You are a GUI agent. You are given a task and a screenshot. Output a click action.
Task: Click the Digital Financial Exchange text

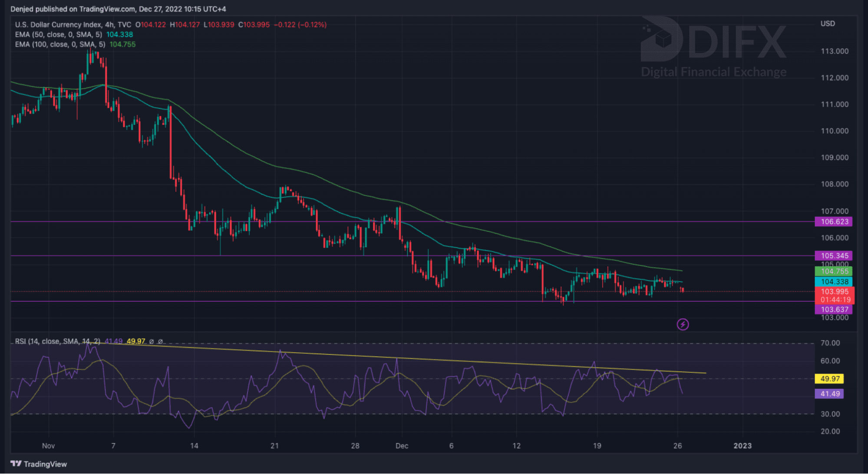point(713,72)
